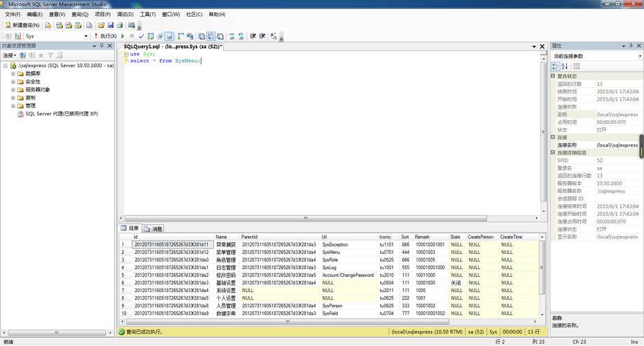Click the Execute (执行) button
The width and height of the screenshot is (644, 346).
[105, 36]
